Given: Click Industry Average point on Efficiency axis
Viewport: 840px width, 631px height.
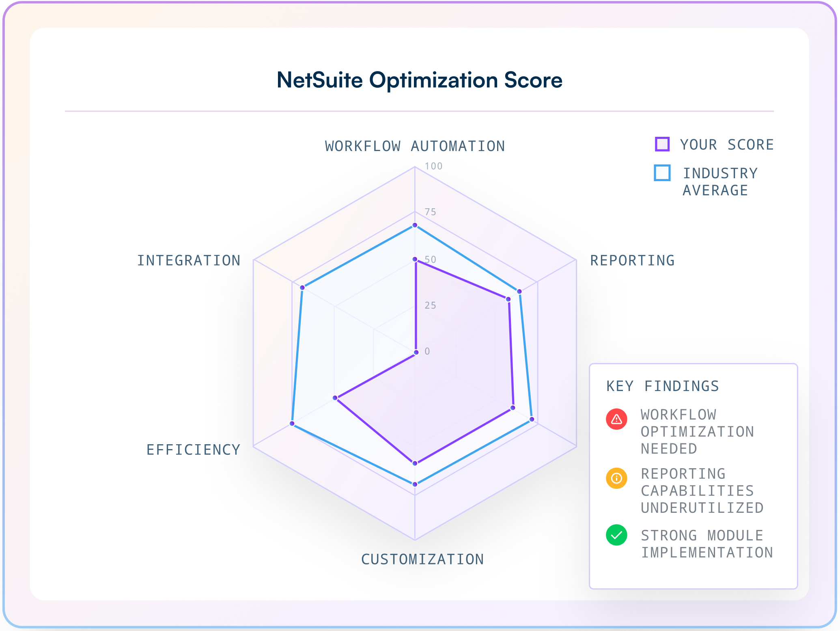Looking at the screenshot, I should (x=292, y=424).
